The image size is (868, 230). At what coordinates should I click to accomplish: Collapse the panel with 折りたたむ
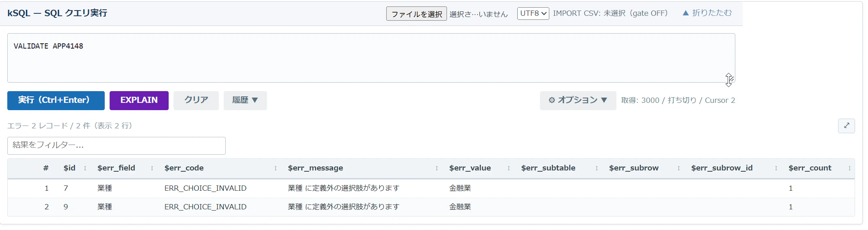point(707,13)
